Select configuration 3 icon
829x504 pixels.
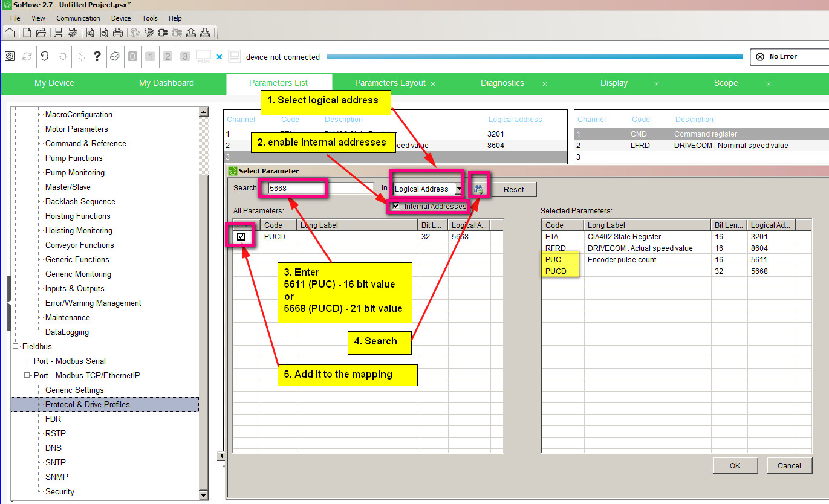click(185, 56)
